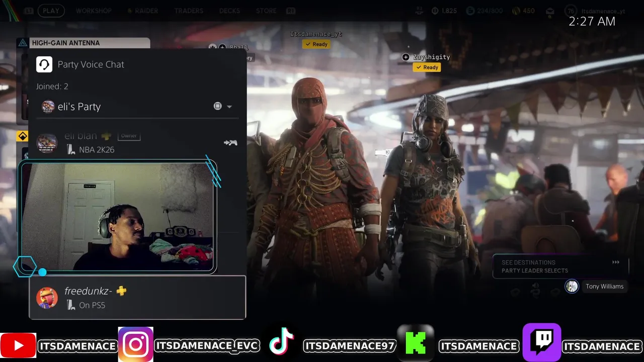Open SEE DESTINATIONS panel

[x=560, y=266]
